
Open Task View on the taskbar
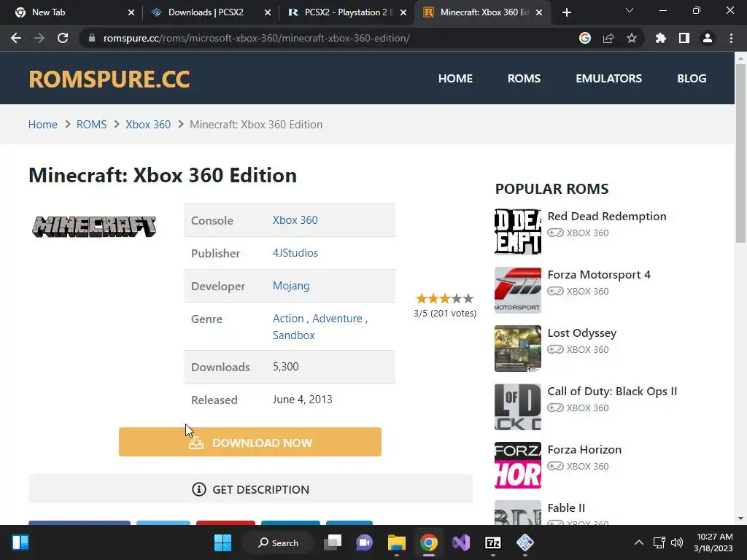click(x=333, y=542)
